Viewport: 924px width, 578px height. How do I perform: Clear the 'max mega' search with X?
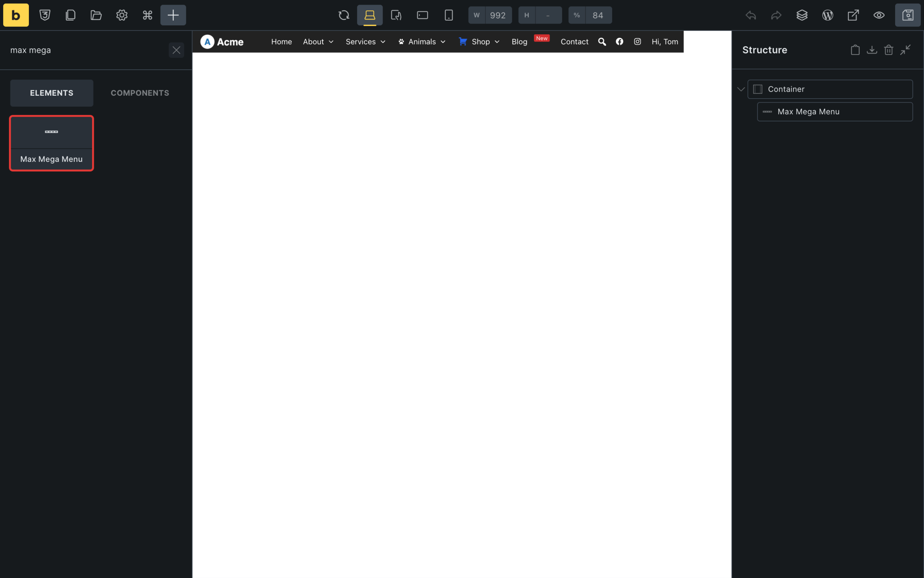(x=176, y=50)
